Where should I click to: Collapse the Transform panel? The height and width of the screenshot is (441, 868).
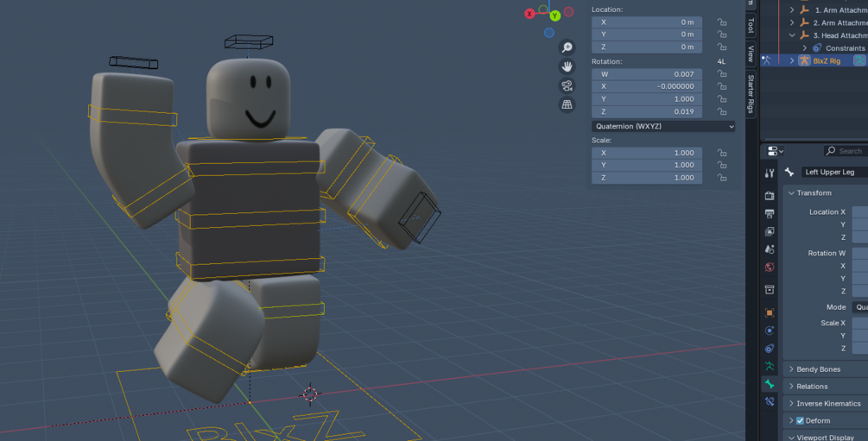pos(792,193)
